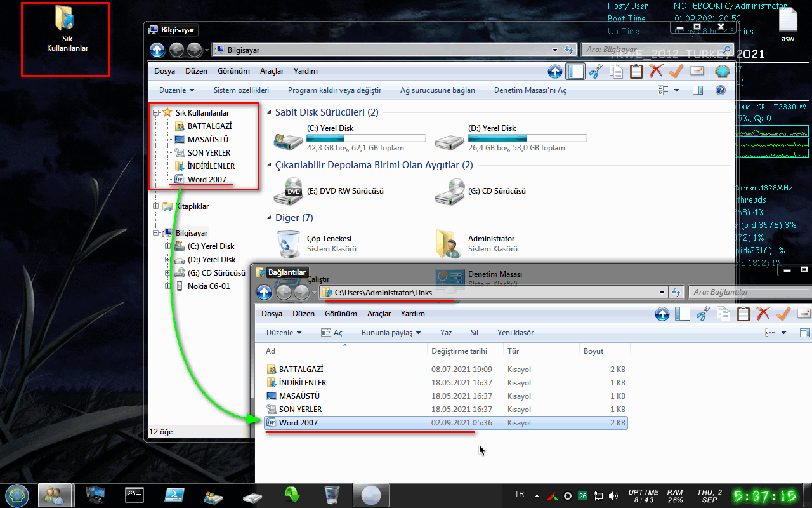Click the Paste clipboard icon in Bağlantılar toolbar
Viewport: 812px width, 508px height.
(x=743, y=314)
